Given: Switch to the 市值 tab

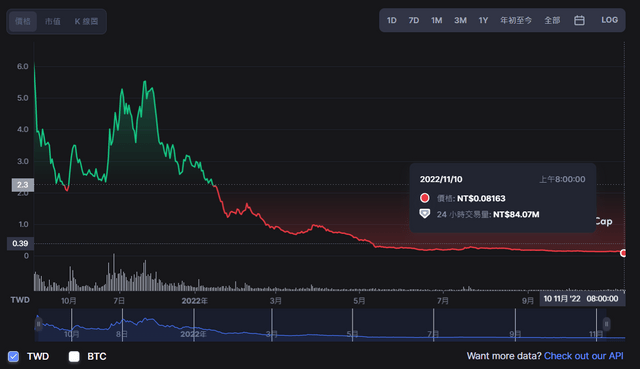Looking at the screenshot, I should (53, 21).
